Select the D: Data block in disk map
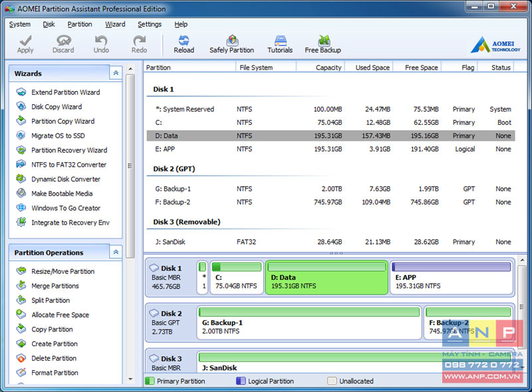 [x=327, y=277]
